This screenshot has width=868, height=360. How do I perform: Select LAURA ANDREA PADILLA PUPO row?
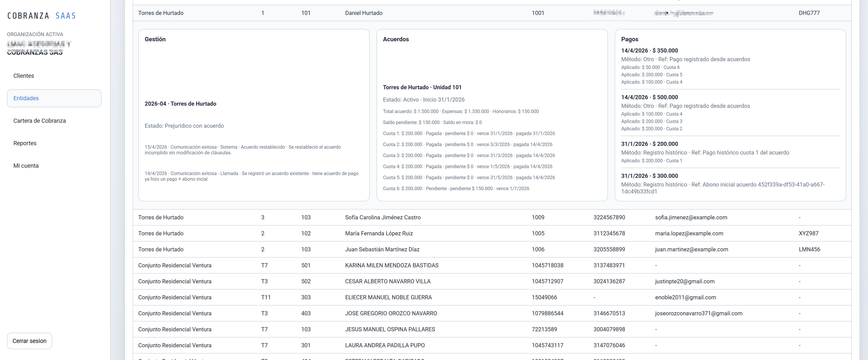pyautogui.click(x=492, y=345)
